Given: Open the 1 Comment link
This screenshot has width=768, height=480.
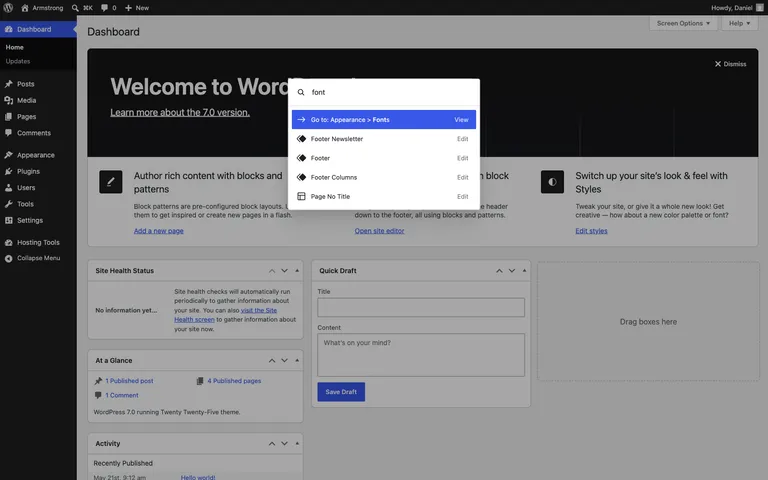Looking at the screenshot, I should point(122,395).
